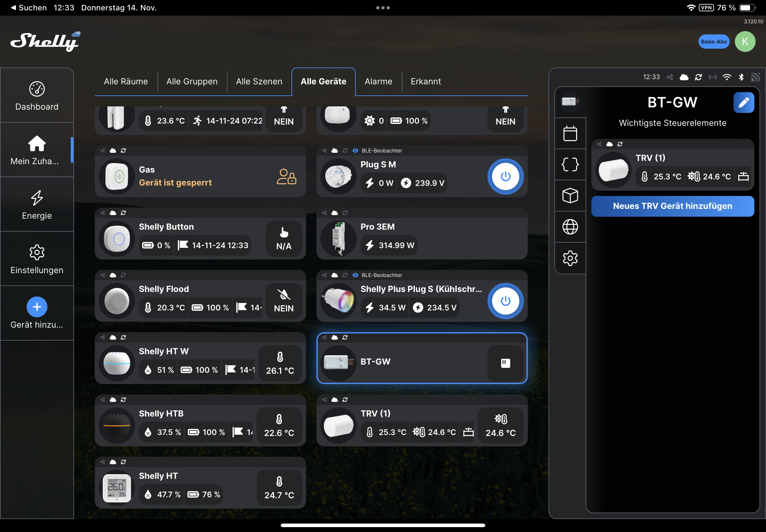Open the gear settings in device panel

[570, 258]
